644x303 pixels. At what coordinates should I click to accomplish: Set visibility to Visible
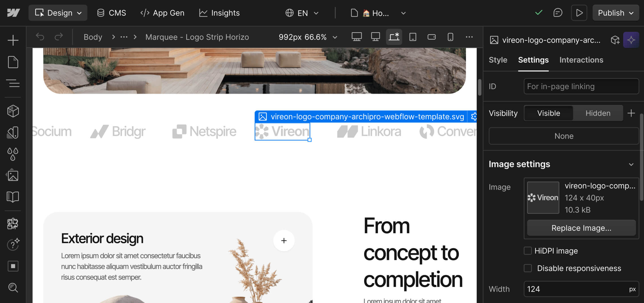pos(549,113)
